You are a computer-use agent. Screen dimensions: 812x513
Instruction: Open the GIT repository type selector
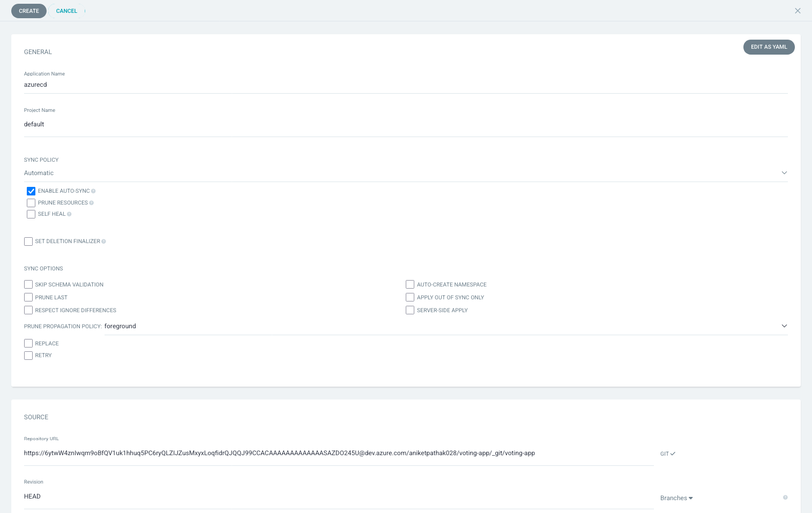[x=668, y=454]
